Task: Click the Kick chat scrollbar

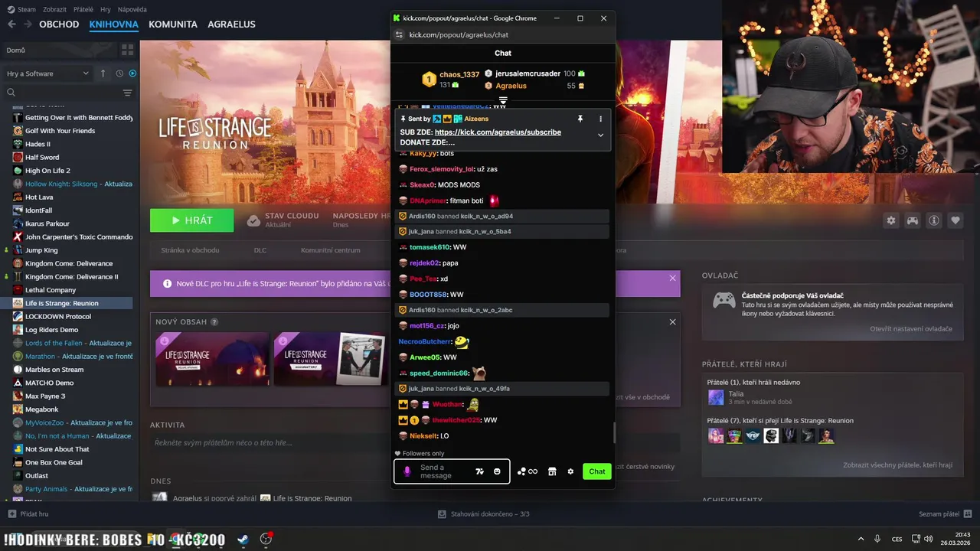Action: coord(614,433)
